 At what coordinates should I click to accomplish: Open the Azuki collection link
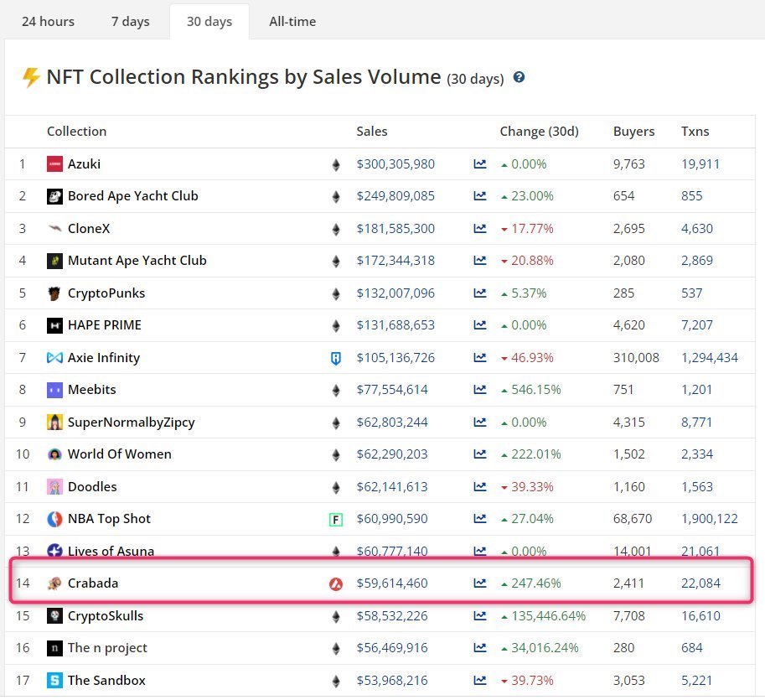click(84, 164)
